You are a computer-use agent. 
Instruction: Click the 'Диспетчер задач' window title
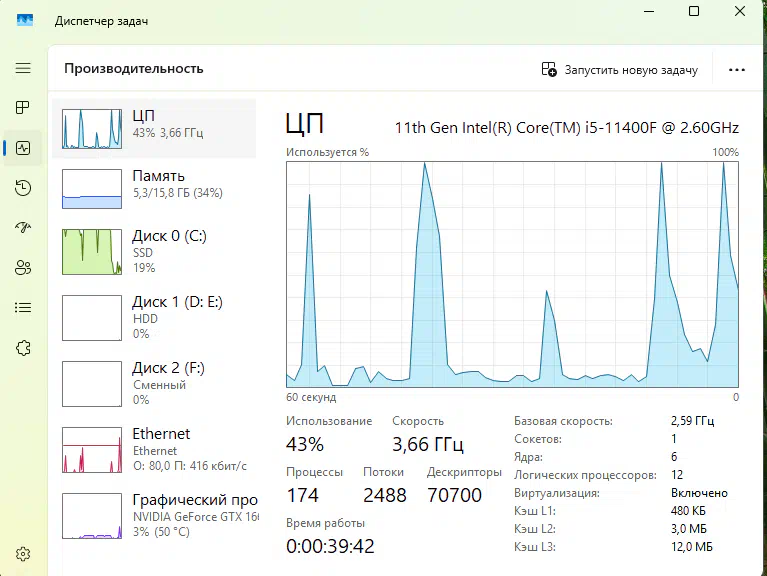pos(101,21)
